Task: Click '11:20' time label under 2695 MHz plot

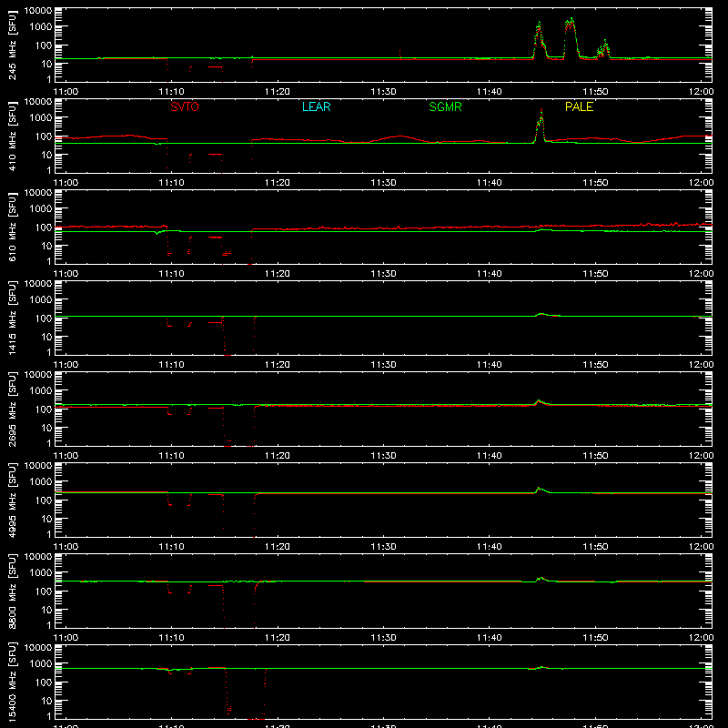Action: pyautogui.click(x=278, y=456)
